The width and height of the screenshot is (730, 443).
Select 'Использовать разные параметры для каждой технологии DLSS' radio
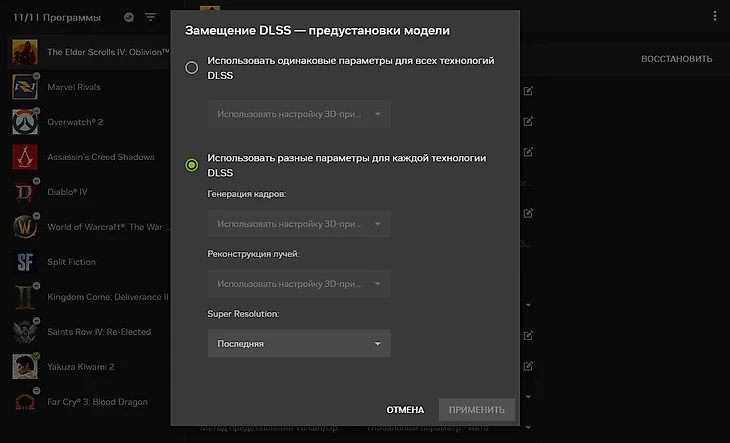[x=191, y=165]
